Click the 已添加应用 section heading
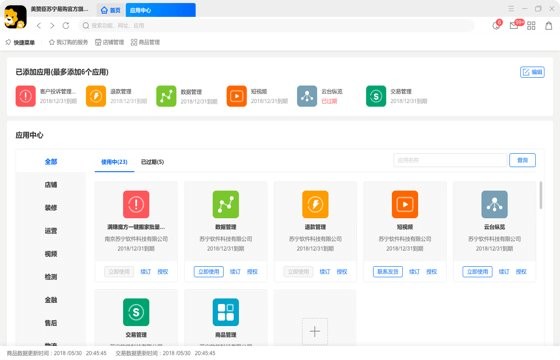The height and width of the screenshot is (360, 560). coord(62,72)
